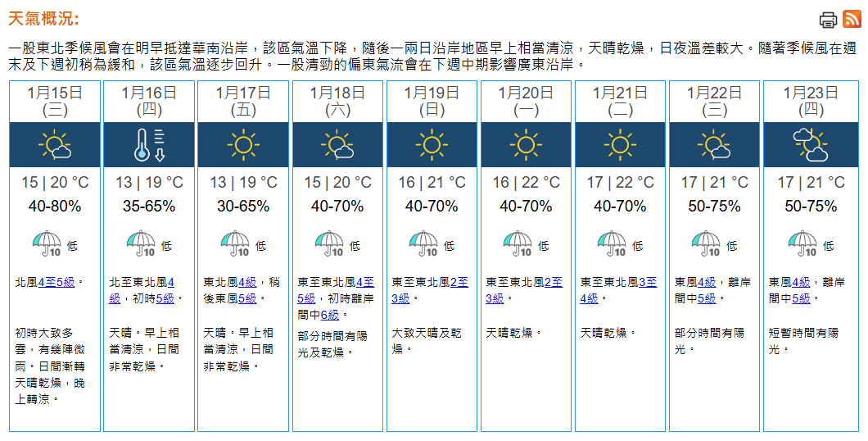Screen dimensions: 868x441
Task: Click the 1月20日 sunny weather icon
Action: 526,145
